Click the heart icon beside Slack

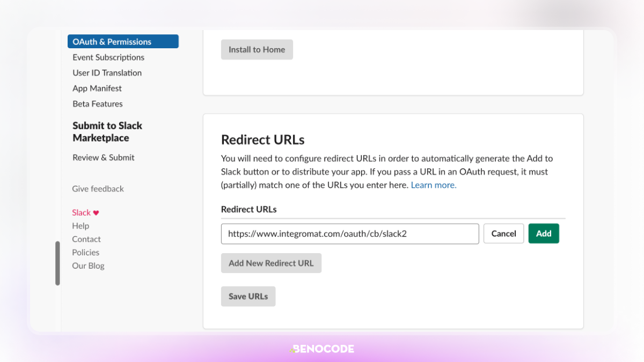pyautogui.click(x=96, y=213)
